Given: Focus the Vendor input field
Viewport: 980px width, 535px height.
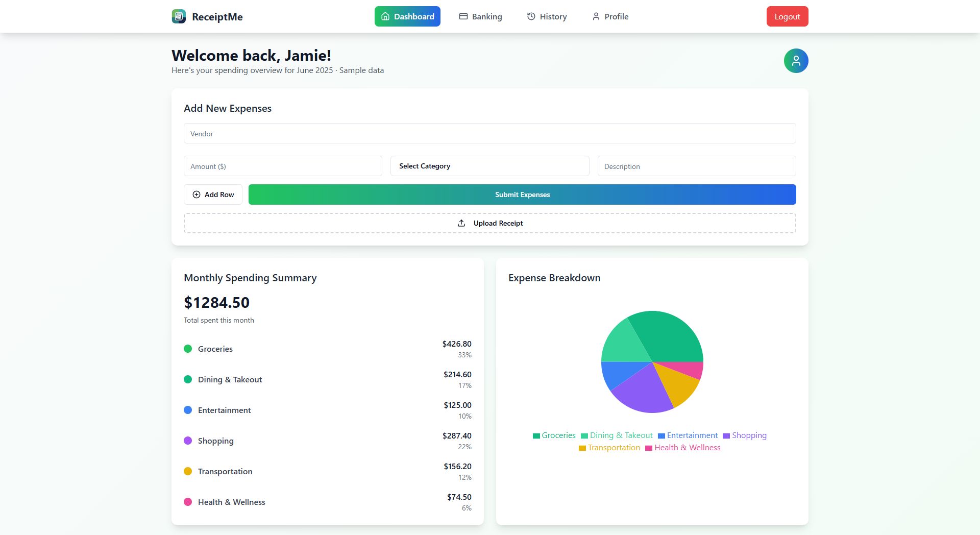Looking at the screenshot, I should (x=490, y=133).
